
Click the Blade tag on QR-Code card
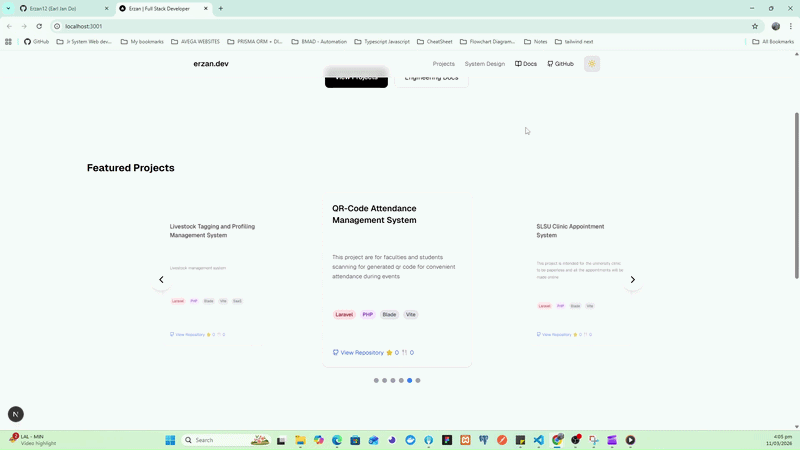[x=389, y=315]
